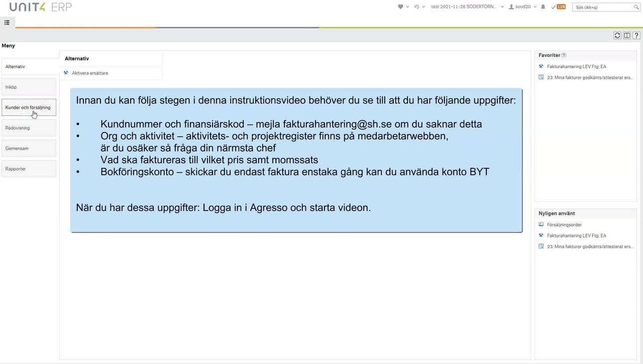
Task: Click the refresh icon in toolbar
Action: [617, 36]
